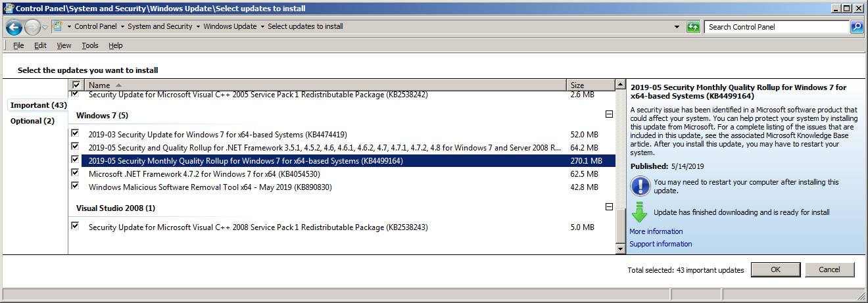
Task: Uncheck Visual C++ 2005 security update KB2538242
Action: 75,95
